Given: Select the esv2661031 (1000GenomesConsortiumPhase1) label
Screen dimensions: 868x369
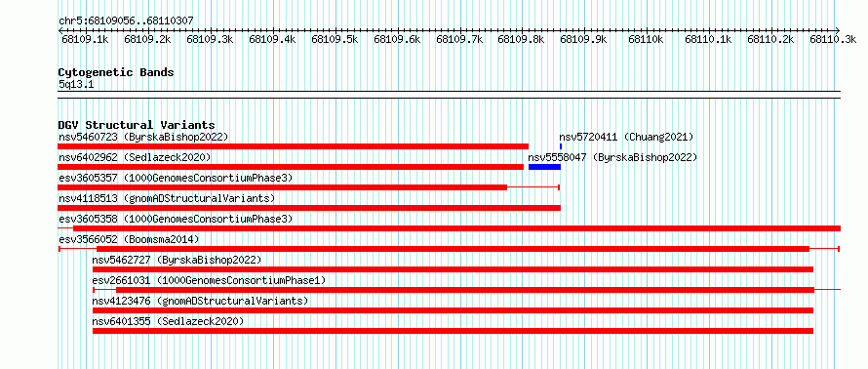Looking at the screenshot, I should point(209,280).
